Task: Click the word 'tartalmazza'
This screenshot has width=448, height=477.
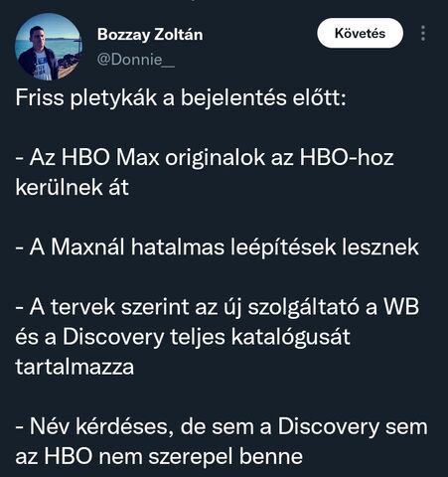Action: (x=75, y=367)
